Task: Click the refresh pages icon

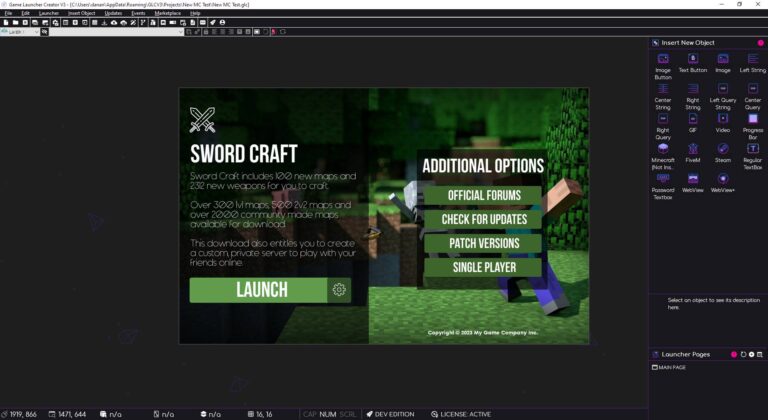Action: [x=743, y=354]
